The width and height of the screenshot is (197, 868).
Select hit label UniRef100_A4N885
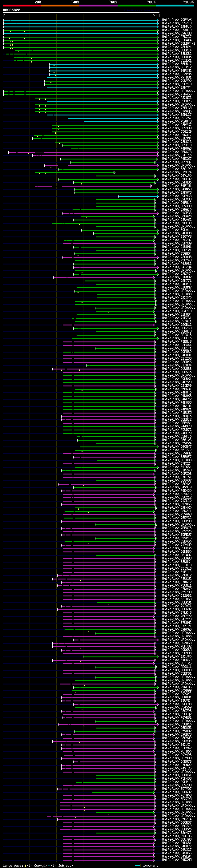click(x=176, y=402)
